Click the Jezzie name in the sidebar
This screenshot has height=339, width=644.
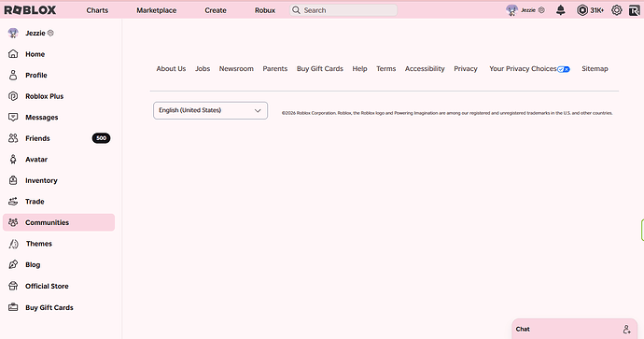point(35,33)
